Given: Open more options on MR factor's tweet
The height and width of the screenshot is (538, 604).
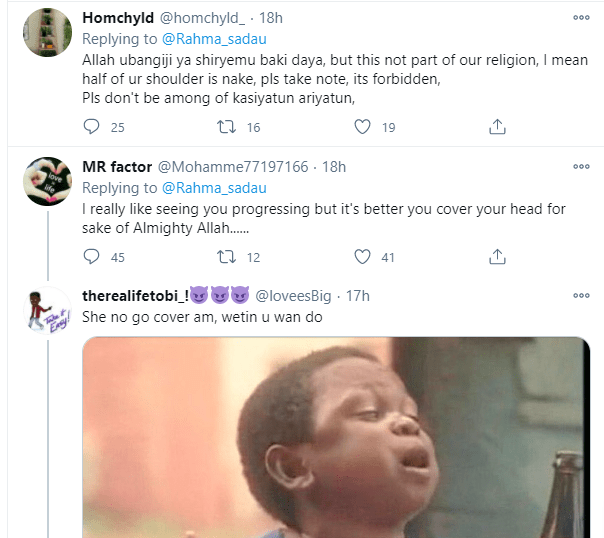Looking at the screenshot, I should tap(581, 165).
